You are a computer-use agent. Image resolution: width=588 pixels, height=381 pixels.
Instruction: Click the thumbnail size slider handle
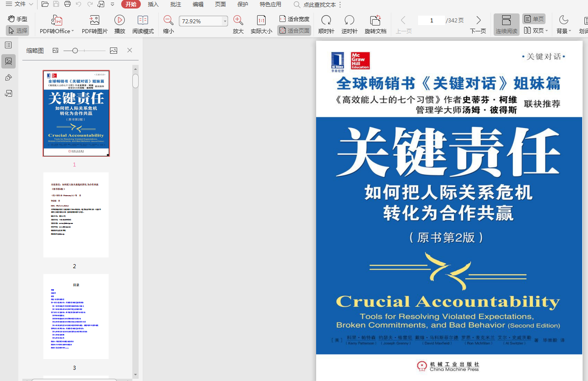[x=75, y=51]
